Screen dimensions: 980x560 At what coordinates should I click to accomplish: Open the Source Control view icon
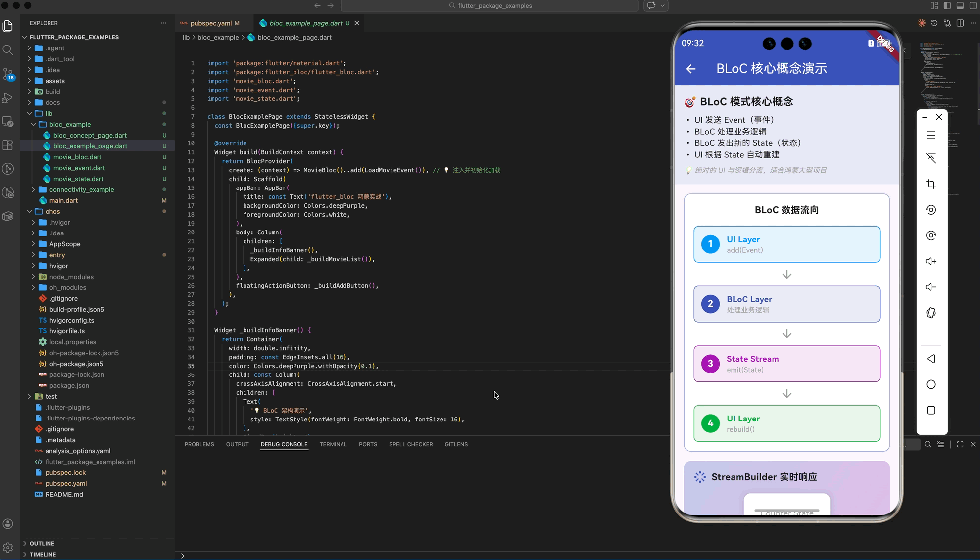tap(8, 74)
